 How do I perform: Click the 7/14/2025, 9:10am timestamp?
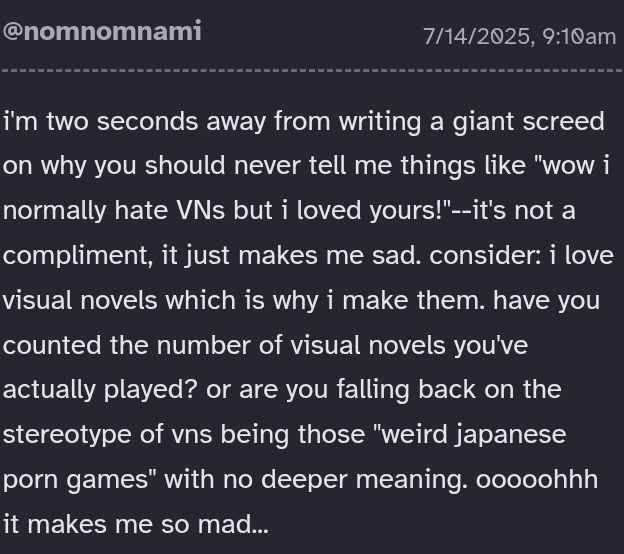tap(519, 37)
